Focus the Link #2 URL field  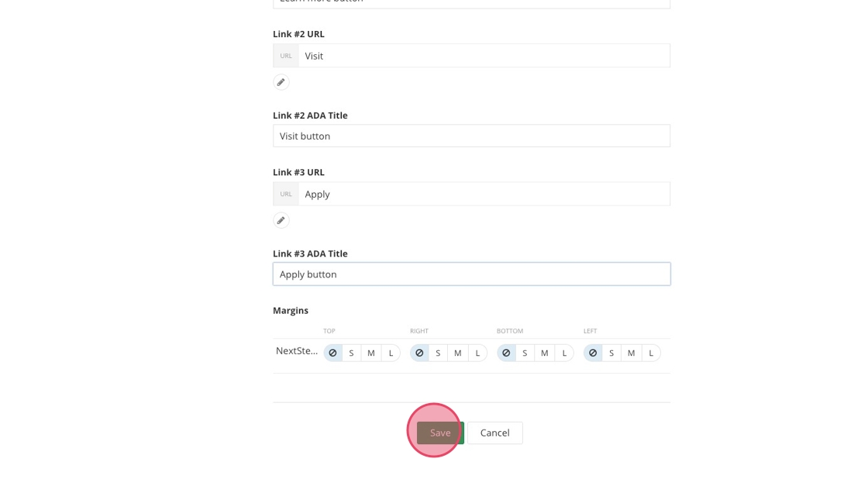484,56
